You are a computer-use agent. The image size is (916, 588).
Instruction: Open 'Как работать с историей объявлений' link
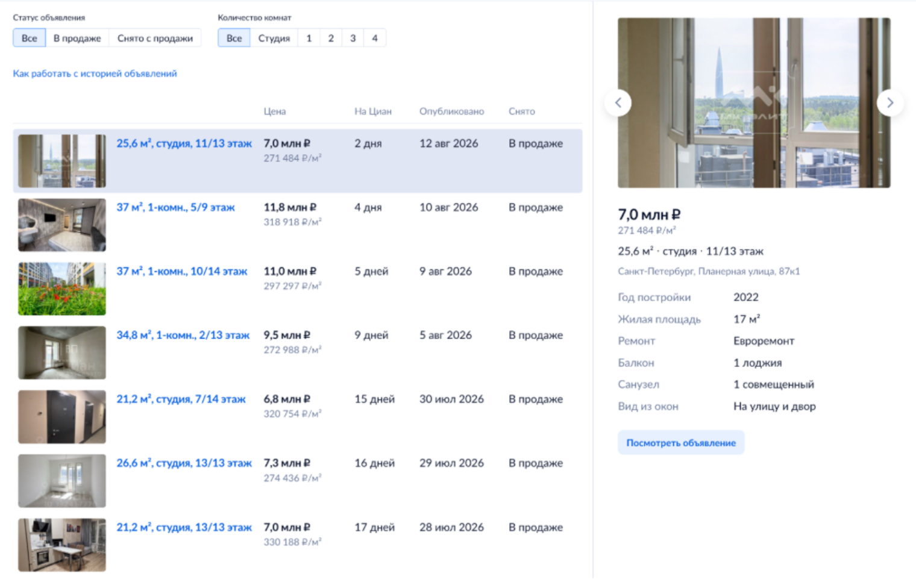click(95, 73)
